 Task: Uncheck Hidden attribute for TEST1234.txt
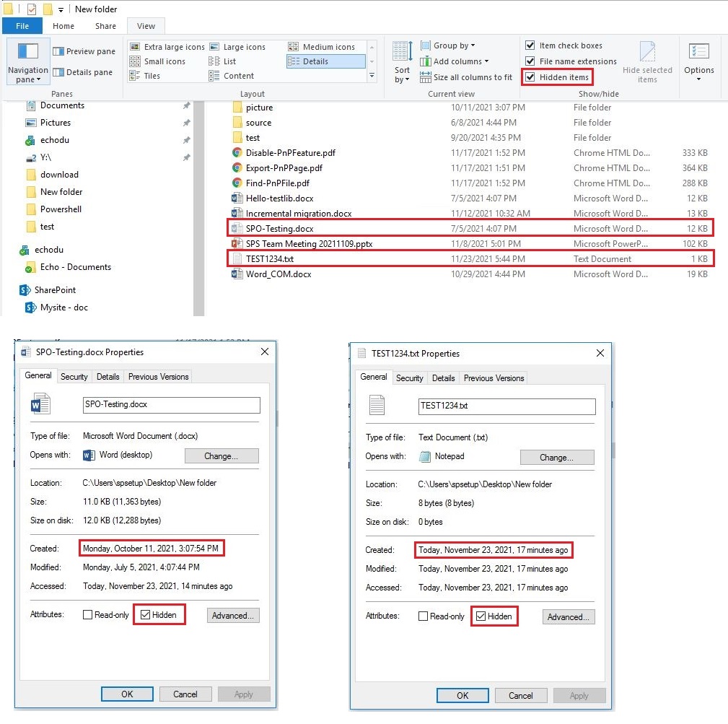click(481, 616)
